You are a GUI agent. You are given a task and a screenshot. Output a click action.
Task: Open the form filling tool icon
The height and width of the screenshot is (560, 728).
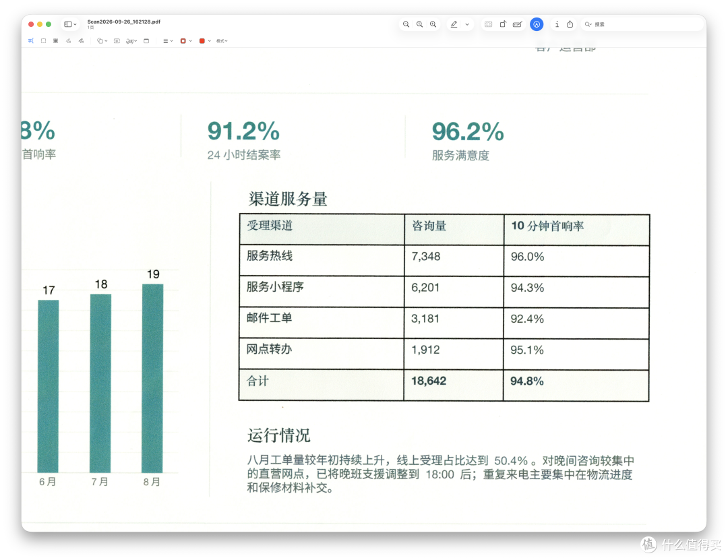click(x=517, y=24)
